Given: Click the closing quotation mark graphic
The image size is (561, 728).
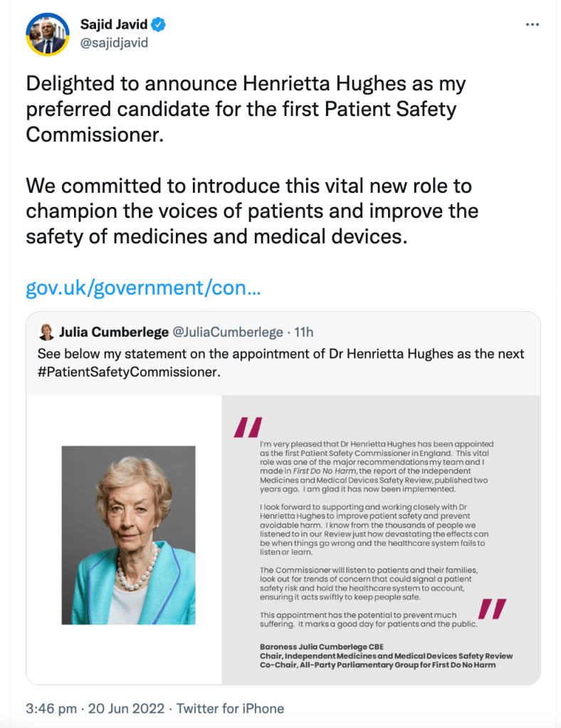Looking at the screenshot, I should [492, 609].
